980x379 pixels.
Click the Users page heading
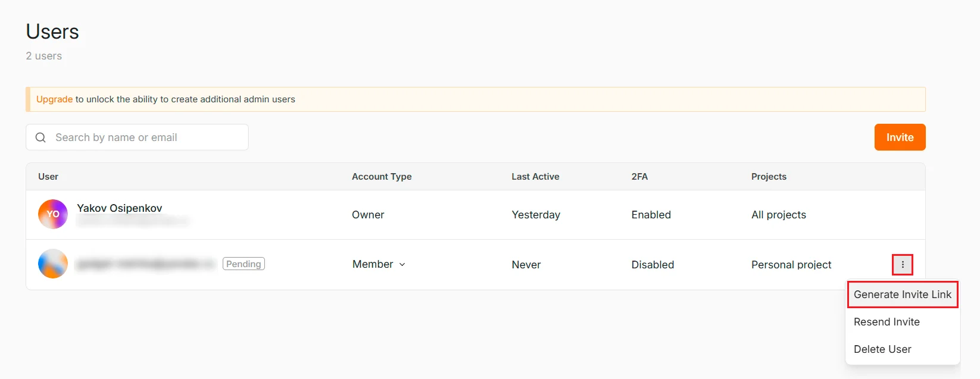52,32
